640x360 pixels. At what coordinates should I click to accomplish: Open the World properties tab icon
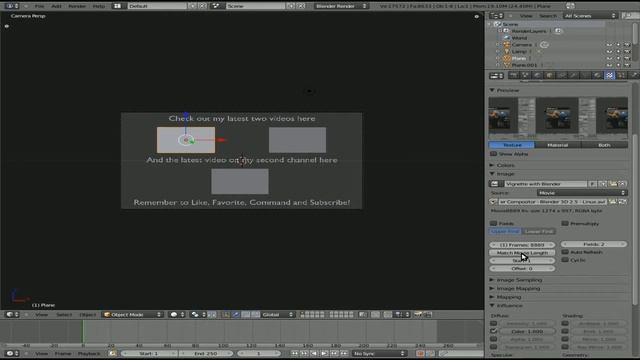click(538, 76)
